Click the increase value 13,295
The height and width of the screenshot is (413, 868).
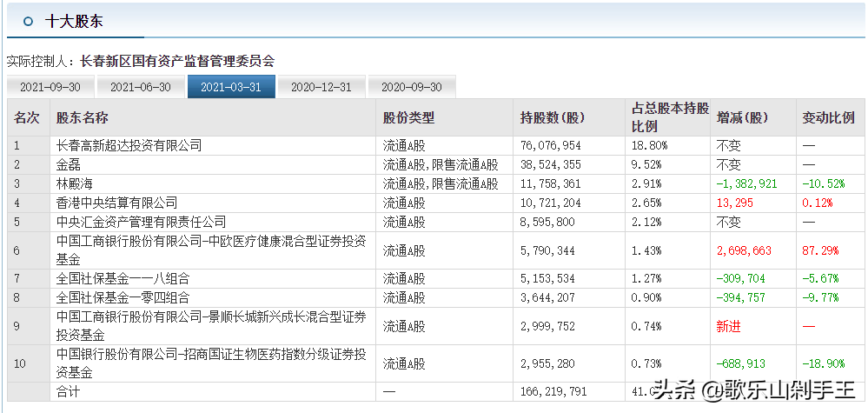[734, 203]
